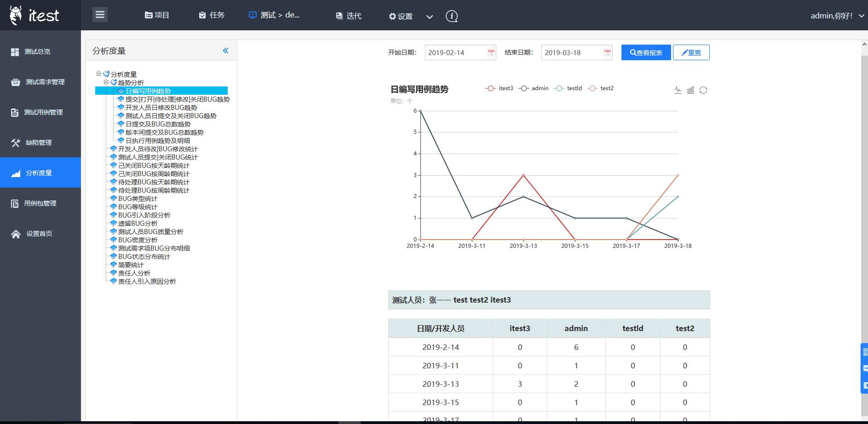Toggle test2 legend series
This screenshot has height=424, width=868.
[x=600, y=88]
